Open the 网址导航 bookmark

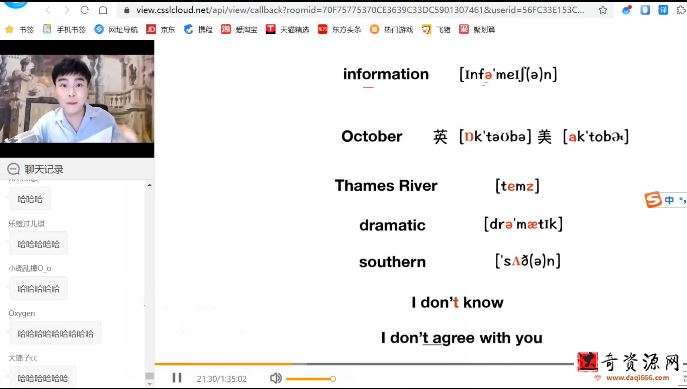[x=116, y=29]
